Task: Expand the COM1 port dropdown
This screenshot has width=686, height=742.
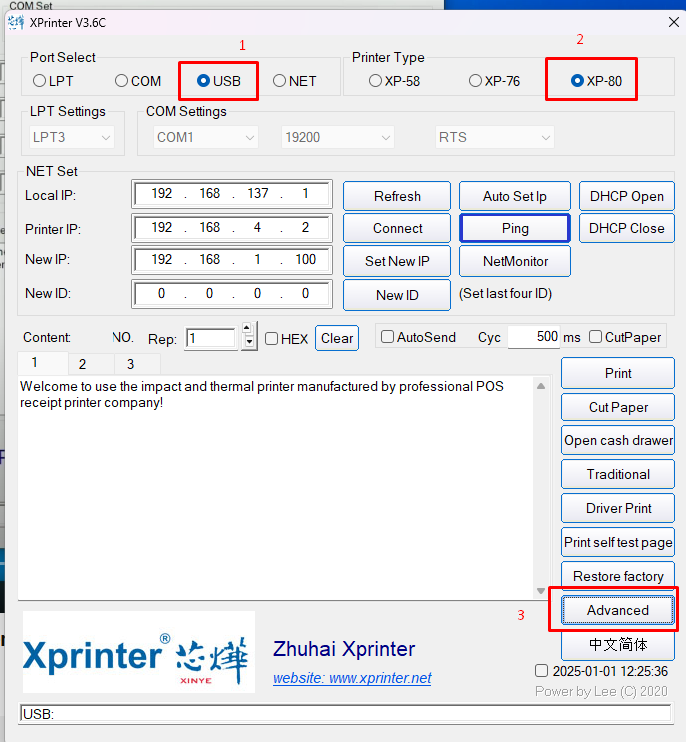Action: 203,137
